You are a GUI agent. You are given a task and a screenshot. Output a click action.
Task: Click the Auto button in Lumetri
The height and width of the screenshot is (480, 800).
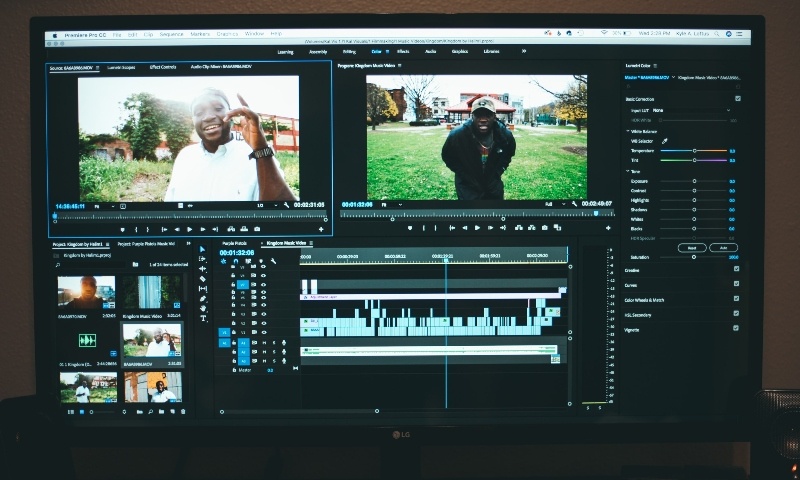723,247
